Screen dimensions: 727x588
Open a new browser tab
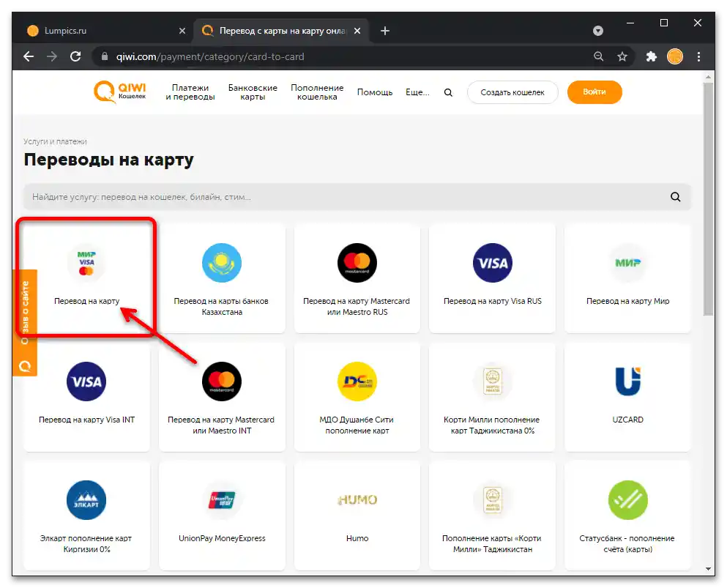385,31
